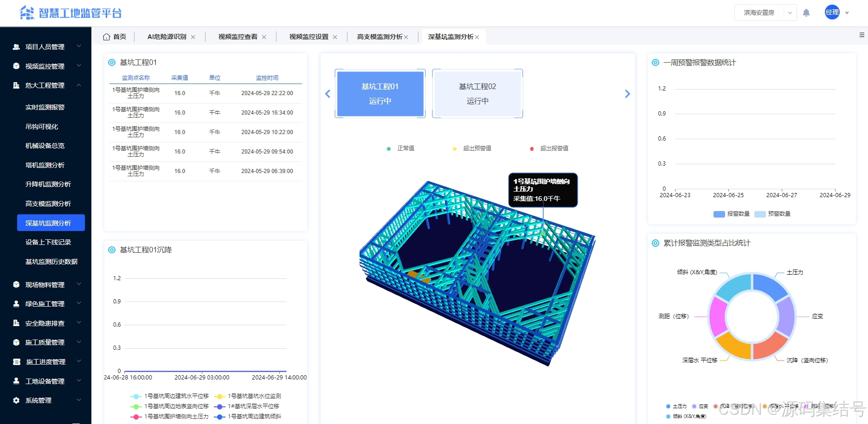
Task: Open 升降机监测分析 in the sidebar
Action: click(x=48, y=184)
